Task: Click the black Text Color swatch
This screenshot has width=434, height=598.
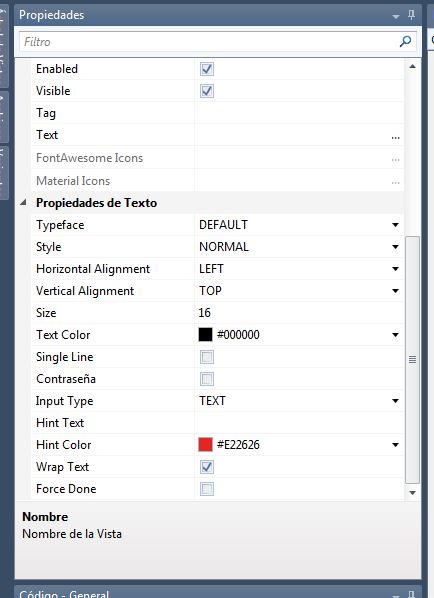Action: point(205,334)
